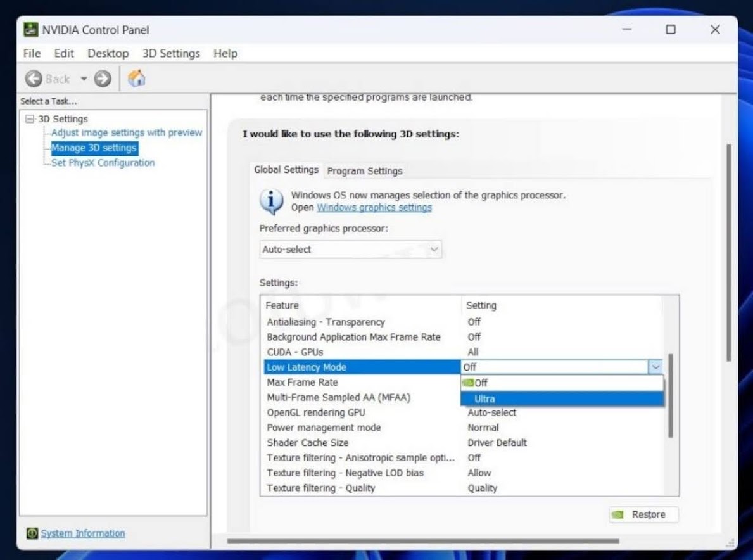Click the Forward arrow toolbar icon
The width and height of the screenshot is (753, 560).
[103, 79]
